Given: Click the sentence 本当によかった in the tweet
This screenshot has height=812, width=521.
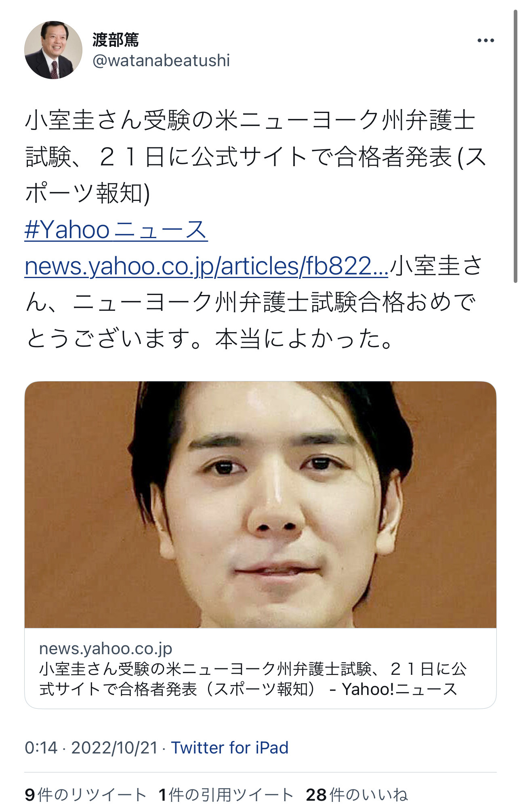Looking at the screenshot, I should tap(304, 339).
